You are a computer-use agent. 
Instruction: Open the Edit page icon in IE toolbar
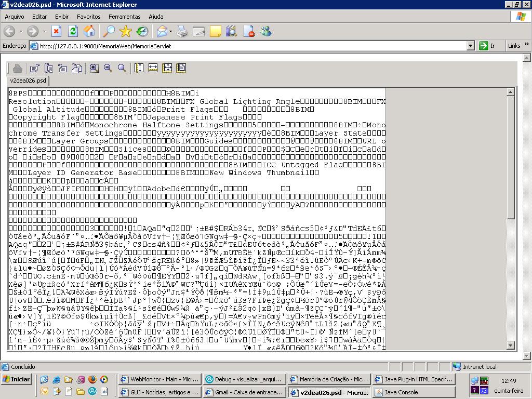coord(199,32)
